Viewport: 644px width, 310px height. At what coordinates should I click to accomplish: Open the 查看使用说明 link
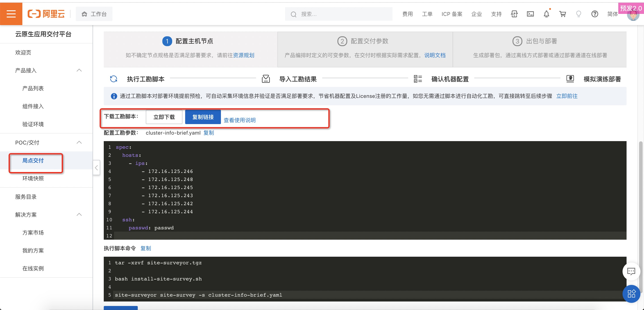pyautogui.click(x=239, y=120)
